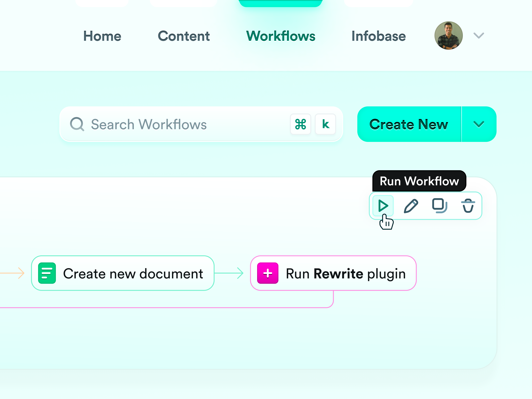Click the pencil edit workflow icon
Screen dimensions: 532x399
pos(411,206)
